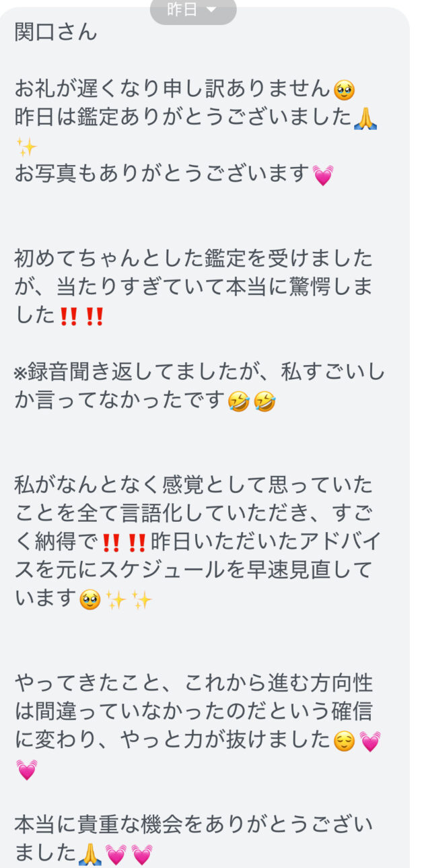Tap the 昨日 date label pill

(193, 11)
